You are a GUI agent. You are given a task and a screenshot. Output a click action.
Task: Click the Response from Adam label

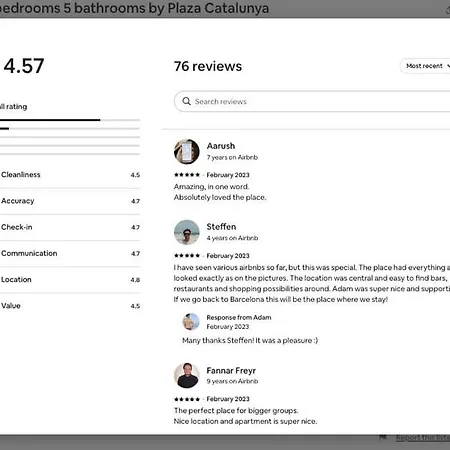(239, 317)
